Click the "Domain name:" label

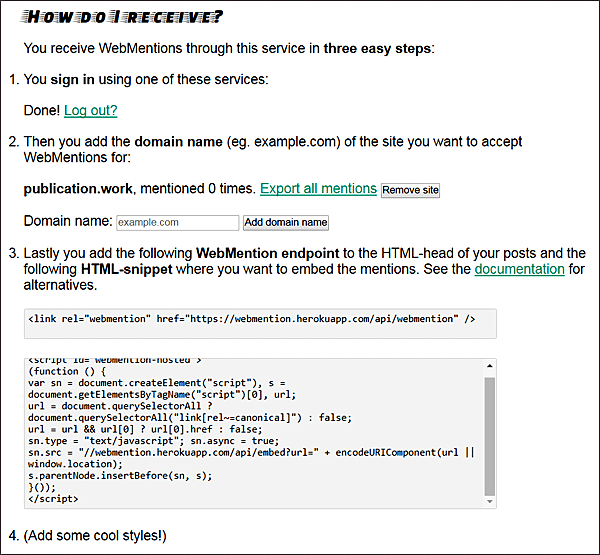point(68,221)
